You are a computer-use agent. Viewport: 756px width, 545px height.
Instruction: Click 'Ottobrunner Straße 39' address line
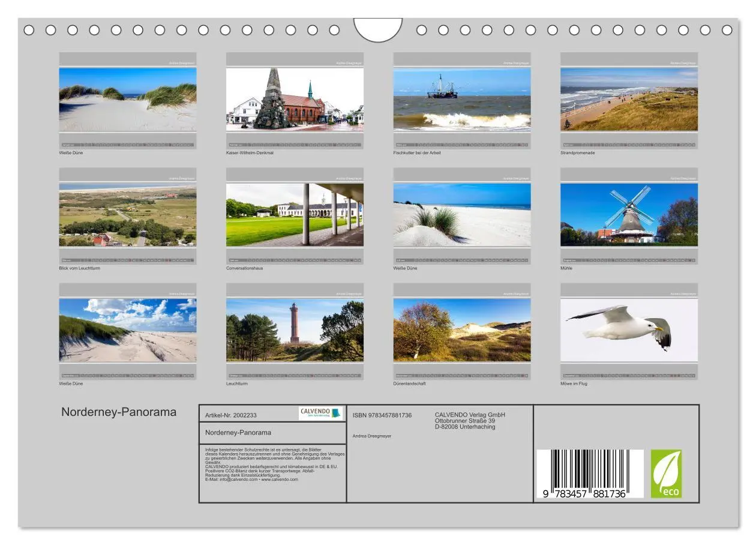click(465, 421)
